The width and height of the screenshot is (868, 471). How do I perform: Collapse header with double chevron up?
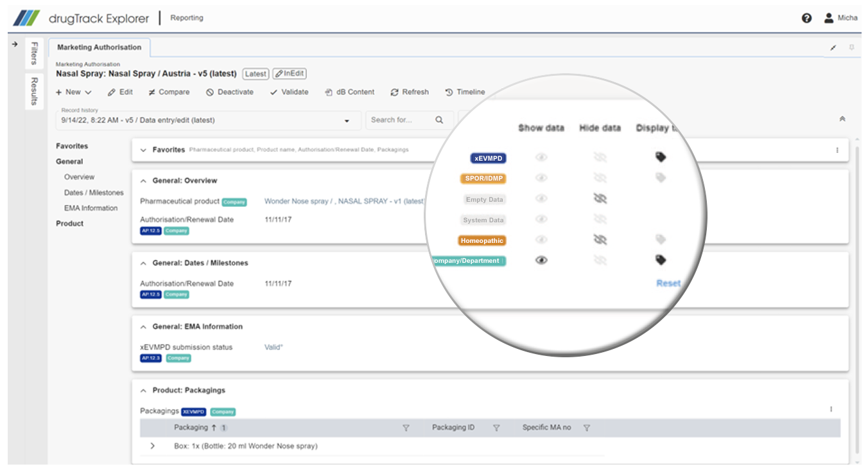[x=842, y=120]
